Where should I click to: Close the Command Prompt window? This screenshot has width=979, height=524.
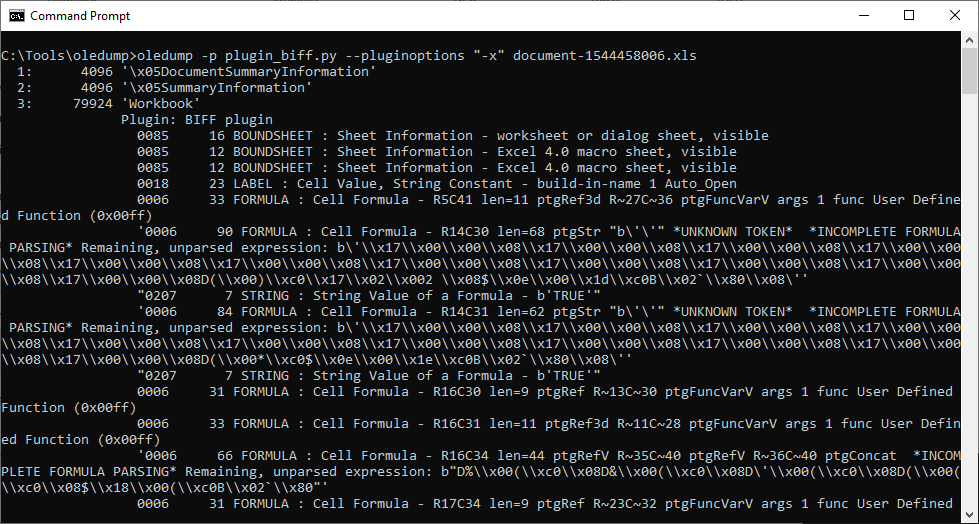click(x=954, y=15)
